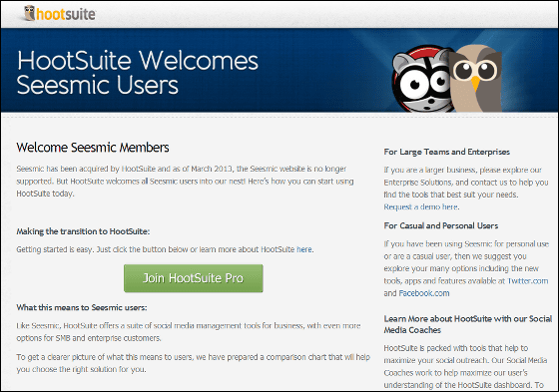
Task: Click the 'HootSuite Welcomes Seesmic Users' banner heading
Action: pyautogui.click(x=138, y=73)
